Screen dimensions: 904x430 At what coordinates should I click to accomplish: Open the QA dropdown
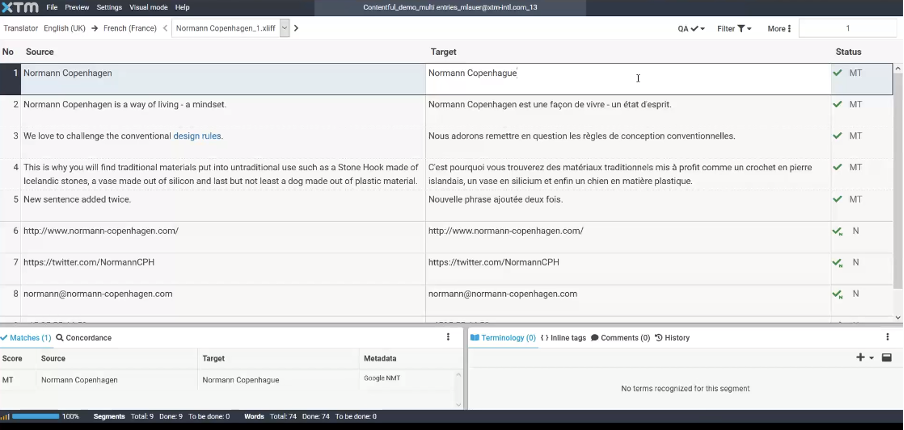pos(691,28)
